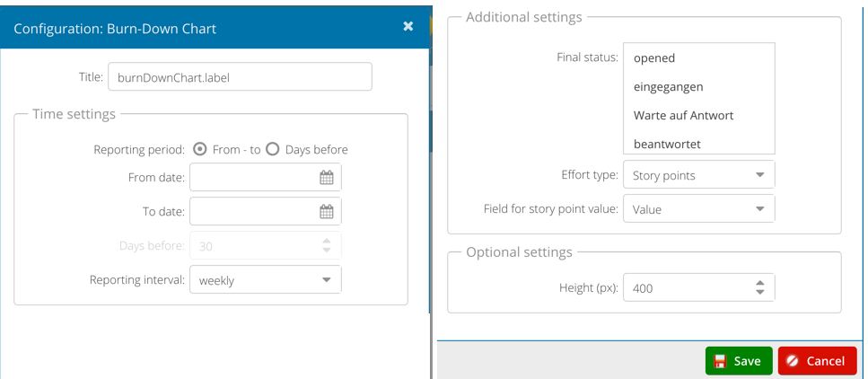
Task: Select 'eingegangen' in Final status list
Action: tap(668, 87)
